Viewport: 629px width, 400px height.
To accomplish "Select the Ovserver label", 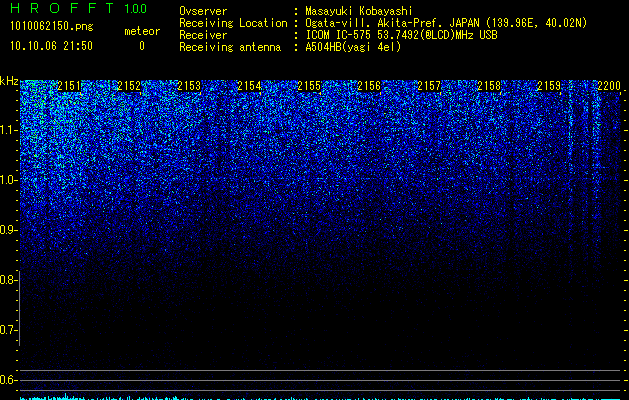I will (x=203, y=11).
